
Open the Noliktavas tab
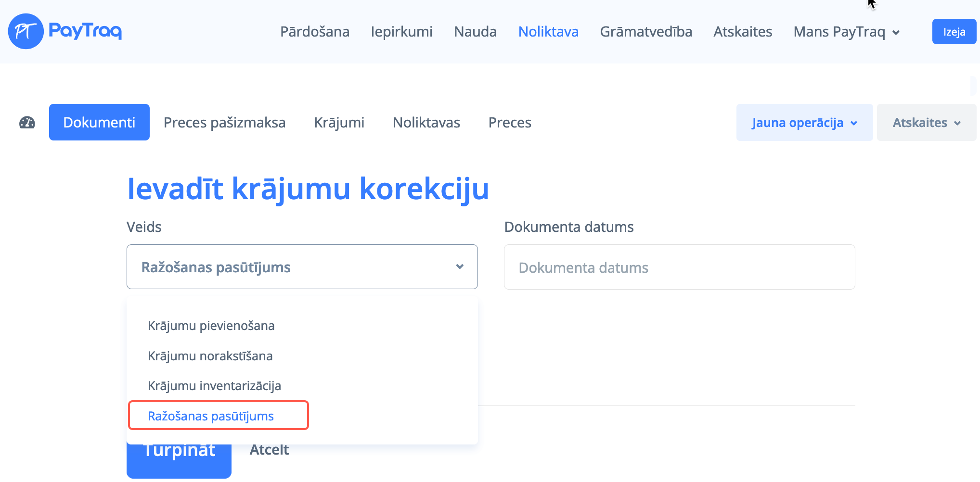coord(426,123)
